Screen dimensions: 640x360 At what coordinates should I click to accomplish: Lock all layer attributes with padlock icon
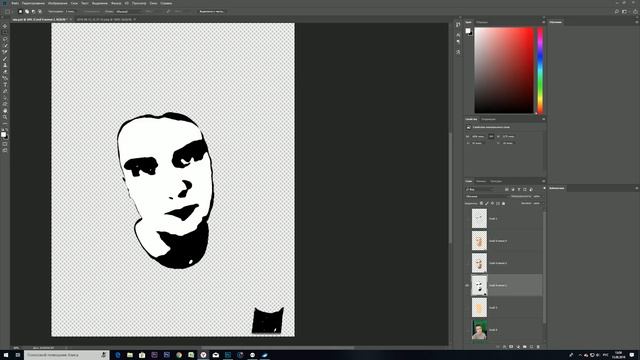503,203
